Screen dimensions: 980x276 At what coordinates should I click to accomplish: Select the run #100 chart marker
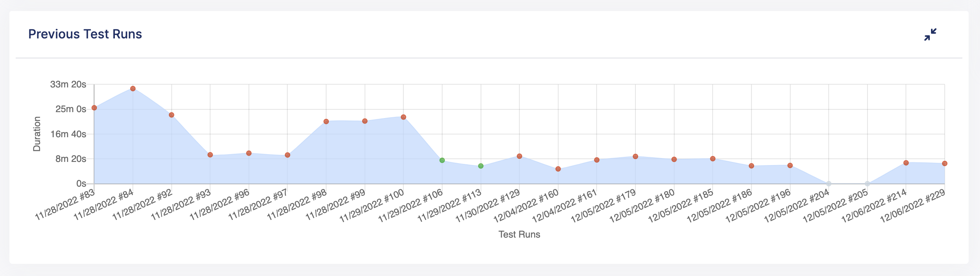[403, 117]
